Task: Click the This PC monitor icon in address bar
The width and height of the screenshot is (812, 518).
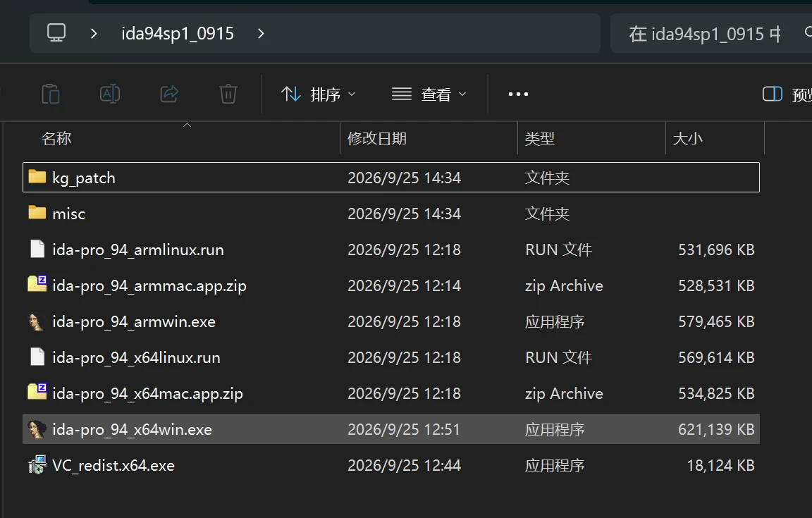Action: point(56,33)
